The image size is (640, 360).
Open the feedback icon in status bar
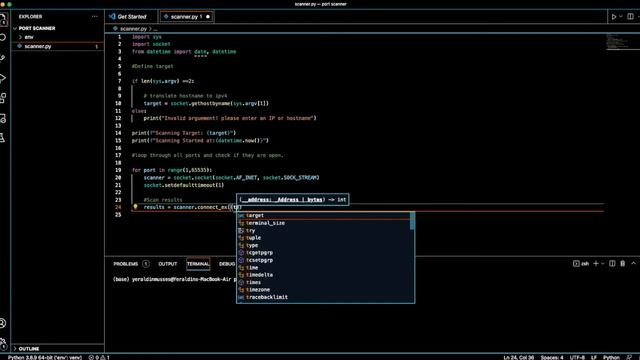point(629,357)
